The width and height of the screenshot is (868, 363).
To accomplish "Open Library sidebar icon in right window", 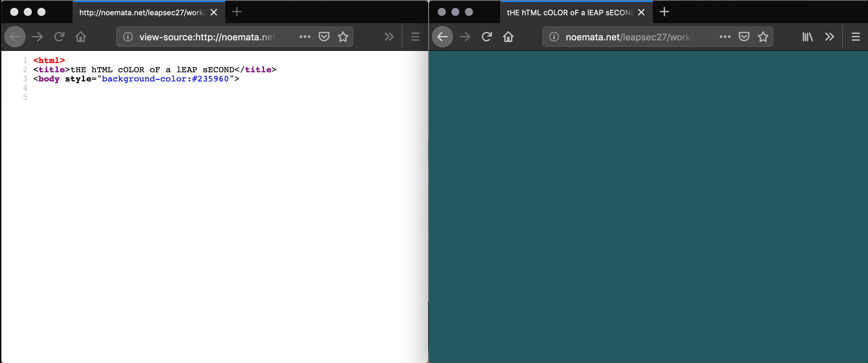I will pyautogui.click(x=807, y=37).
